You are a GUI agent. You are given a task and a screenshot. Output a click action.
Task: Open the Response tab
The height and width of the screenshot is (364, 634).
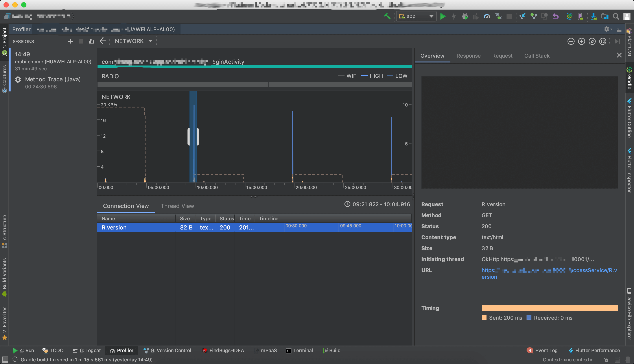468,56
